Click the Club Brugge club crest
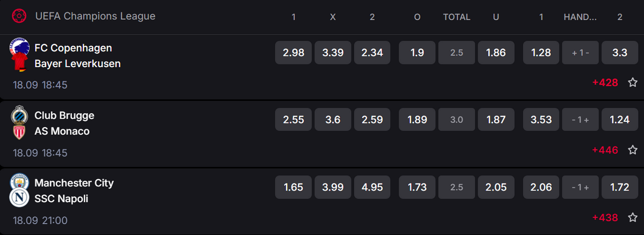Screen dimensions: 644x235 20,115
